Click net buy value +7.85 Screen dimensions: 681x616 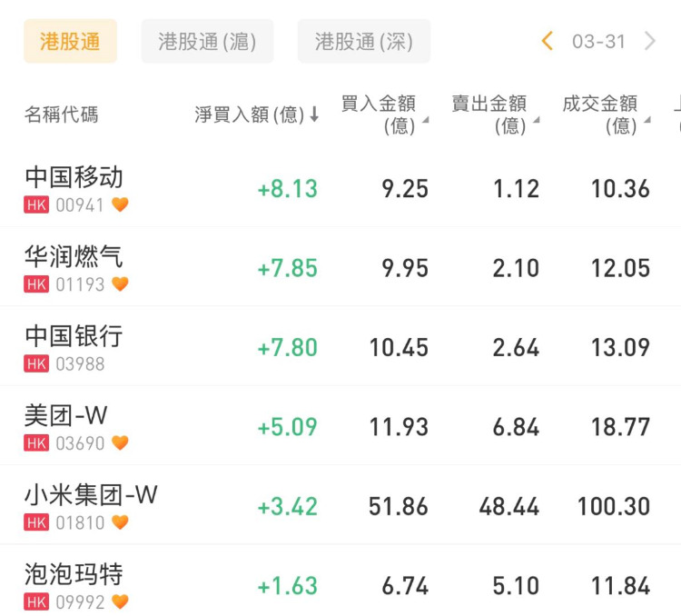(288, 268)
